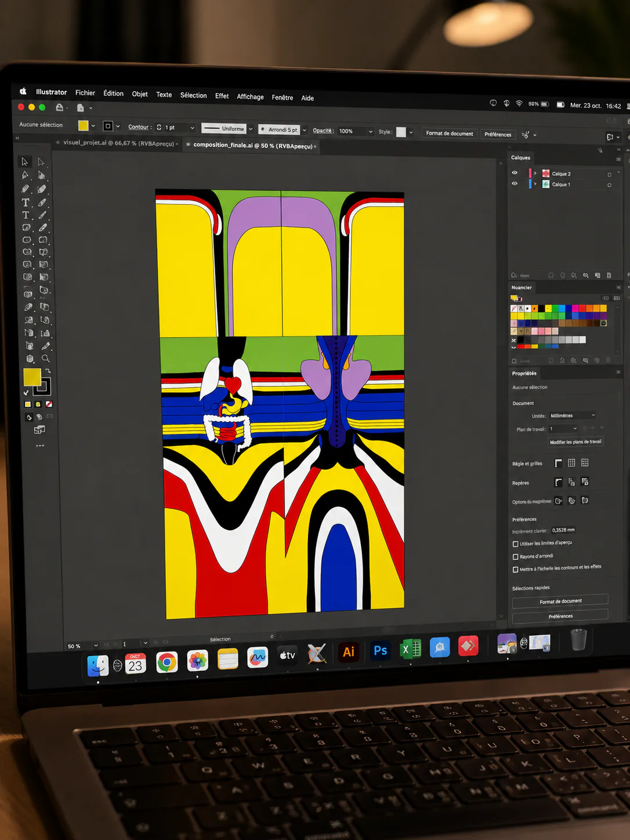Enable Utiliser les limites d'aperçu checkbox
The width and height of the screenshot is (630, 840).
tap(516, 544)
